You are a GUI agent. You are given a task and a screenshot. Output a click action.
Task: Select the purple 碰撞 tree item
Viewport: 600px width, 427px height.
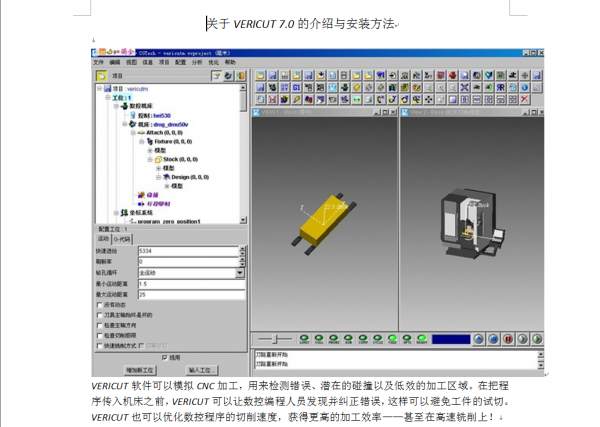(152, 195)
